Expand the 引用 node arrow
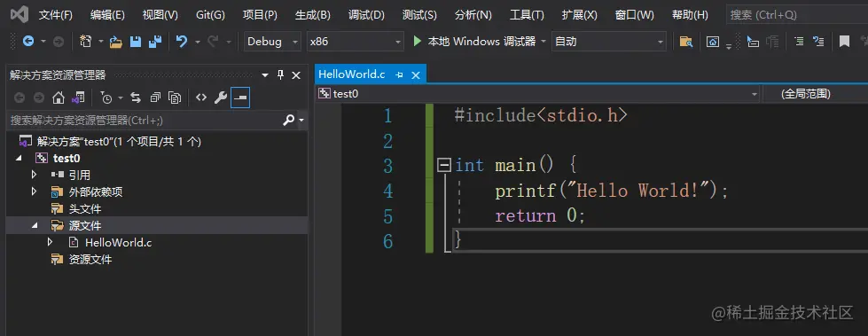 point(35,175)
